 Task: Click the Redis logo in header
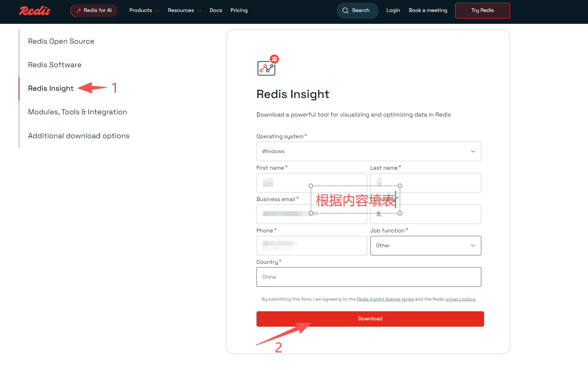coord(35,10)
